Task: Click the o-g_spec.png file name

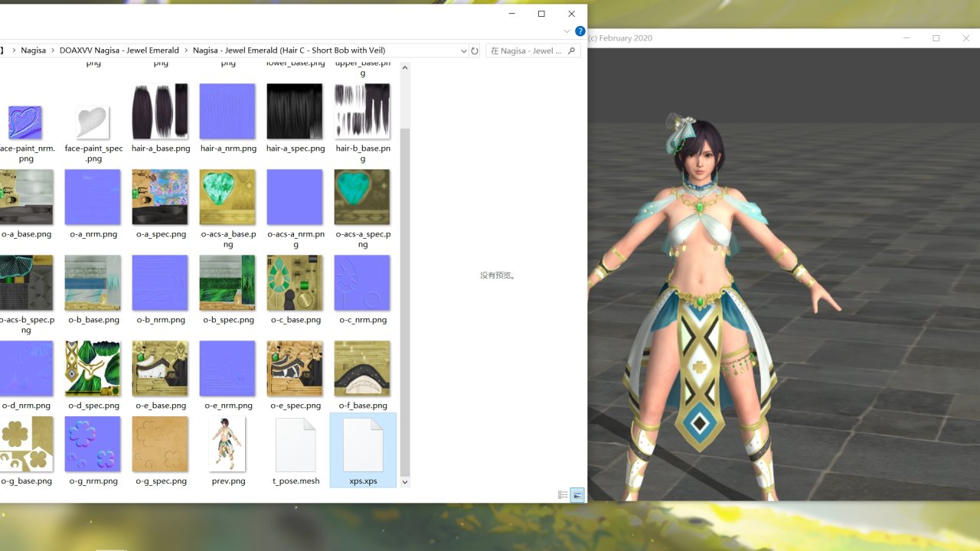Action: (161, 481)
